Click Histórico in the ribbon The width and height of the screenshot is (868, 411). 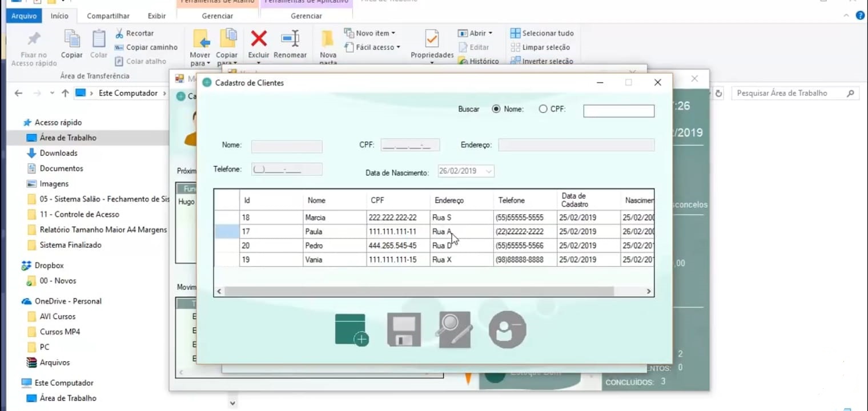[479, 61]
